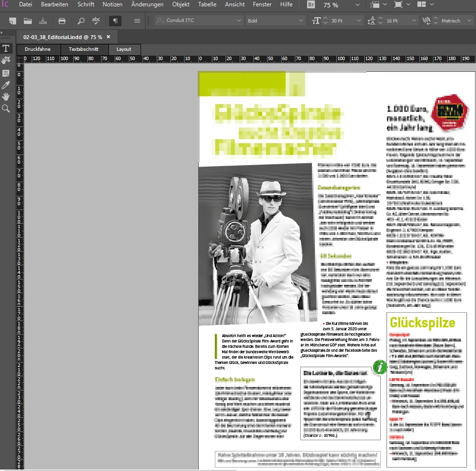Open the Schrift menu
Screen dimensions: 476x471
pos(86,4)
